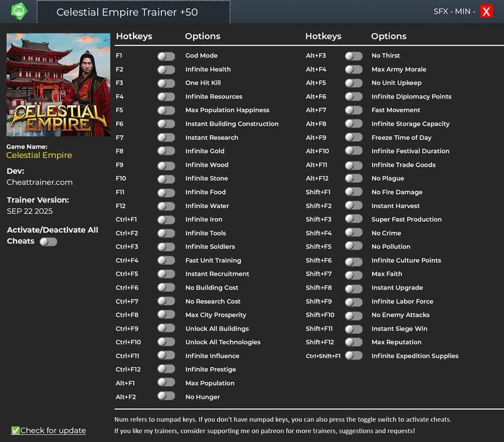Enable the God Mode toggle
The height and width of the screenshot is (442, 504).
[166, 56]
